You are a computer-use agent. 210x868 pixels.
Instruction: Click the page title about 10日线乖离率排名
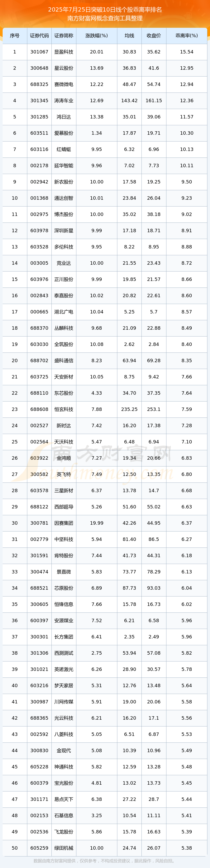(105, 9)
